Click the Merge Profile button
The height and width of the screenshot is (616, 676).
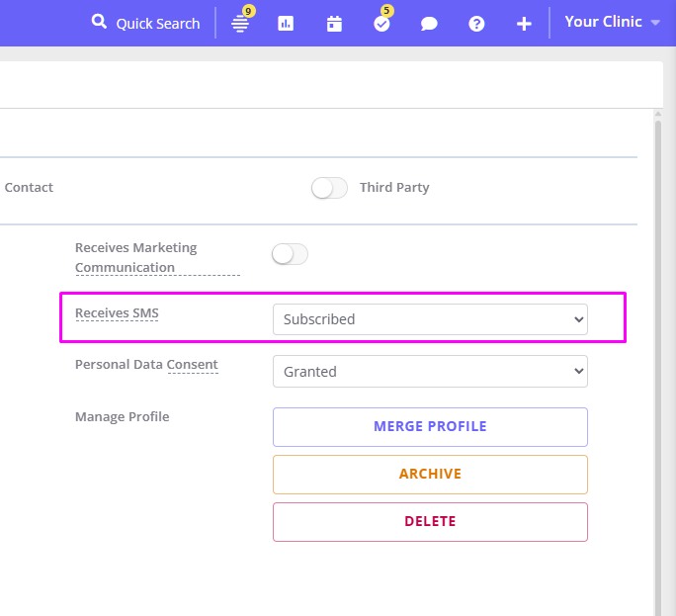click(430, 427)
